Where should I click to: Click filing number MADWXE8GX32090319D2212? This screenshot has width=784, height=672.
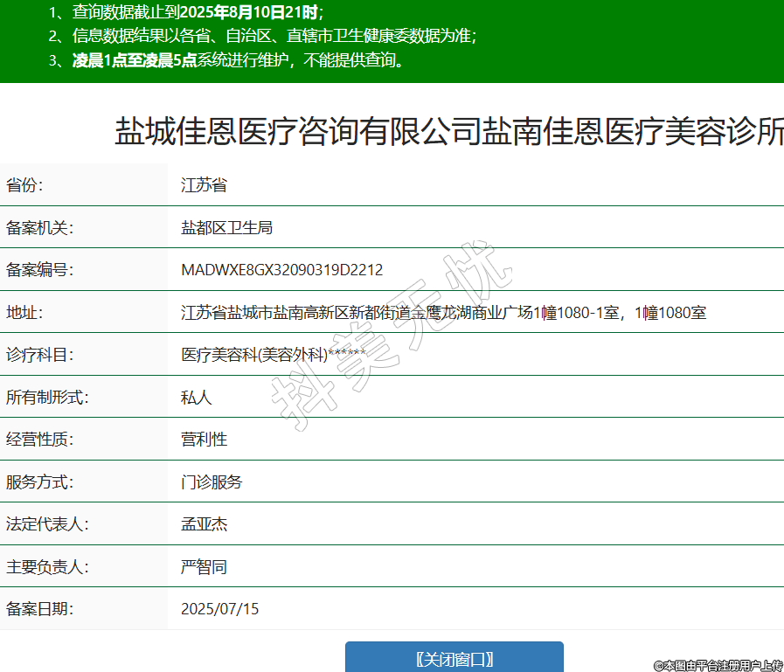[281, 270]
